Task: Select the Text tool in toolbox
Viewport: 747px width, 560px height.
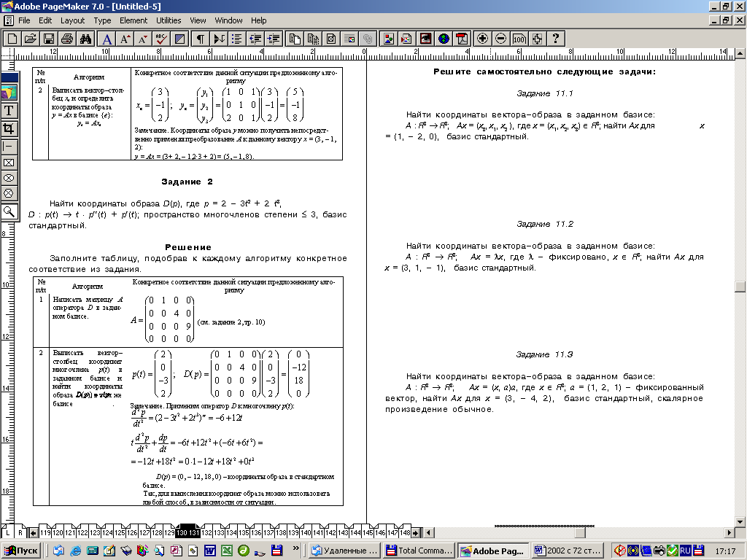Action: pos(9,111)
